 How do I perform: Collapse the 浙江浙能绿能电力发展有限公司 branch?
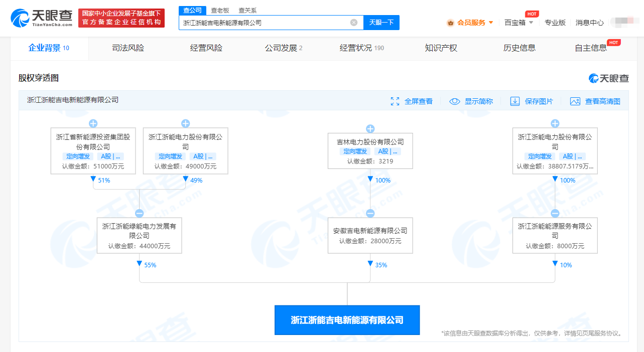[x=139, y=213]
